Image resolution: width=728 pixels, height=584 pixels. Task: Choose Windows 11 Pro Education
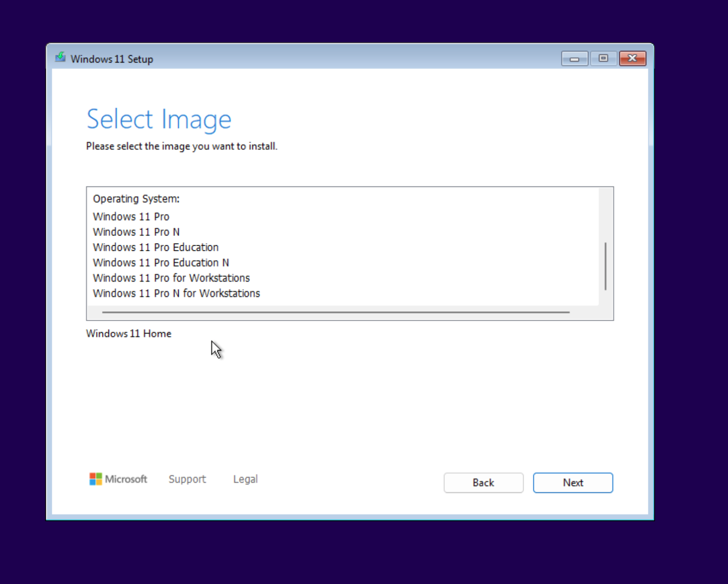(156, 247)
